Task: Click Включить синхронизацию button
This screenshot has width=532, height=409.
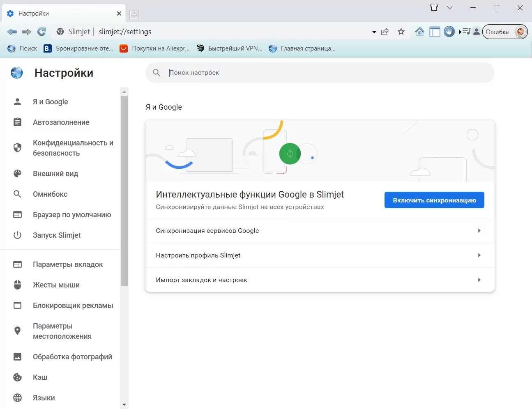Action: [x=434, y=200]
